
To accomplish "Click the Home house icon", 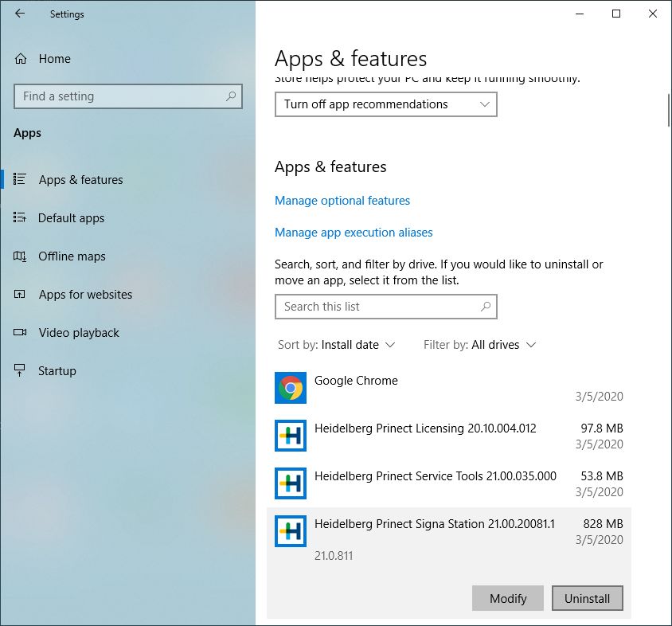I will [x=21, y=59].
